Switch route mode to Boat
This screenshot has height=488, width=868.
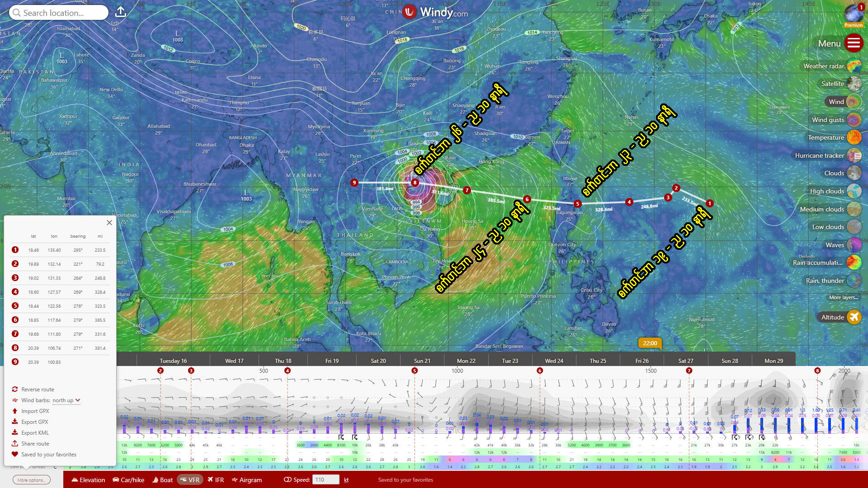click(162, 480)
